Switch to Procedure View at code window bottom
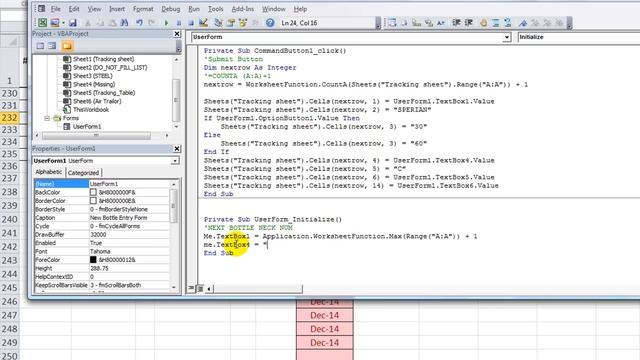This screenshot has height=360, width=640. coord(191,288)
